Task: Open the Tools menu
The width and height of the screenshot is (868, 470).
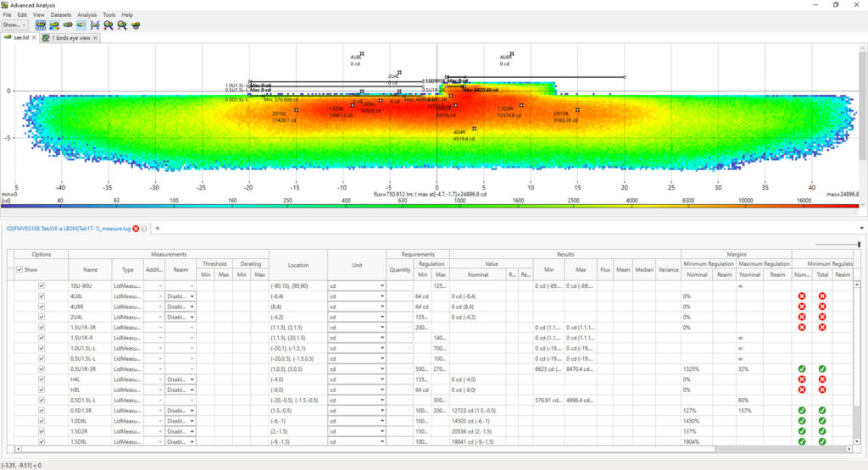Action: [x=109, y=15]
